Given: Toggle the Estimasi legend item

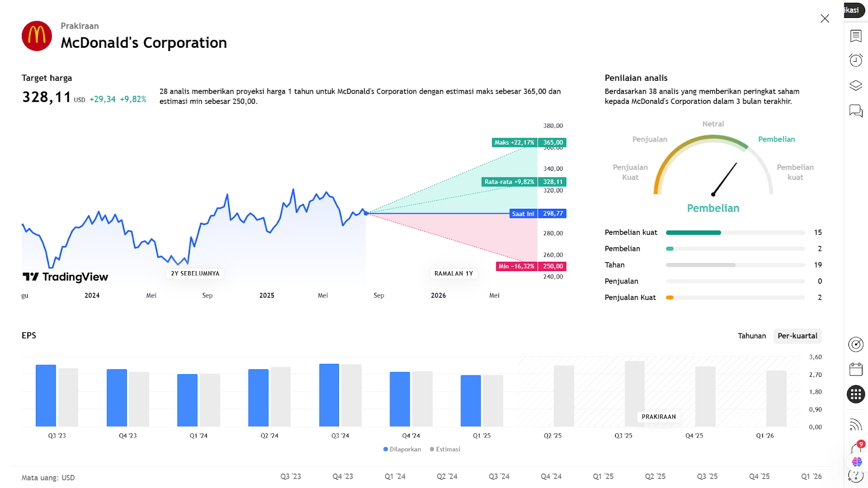Looking at the screenshot, I should tap(445, 450).
